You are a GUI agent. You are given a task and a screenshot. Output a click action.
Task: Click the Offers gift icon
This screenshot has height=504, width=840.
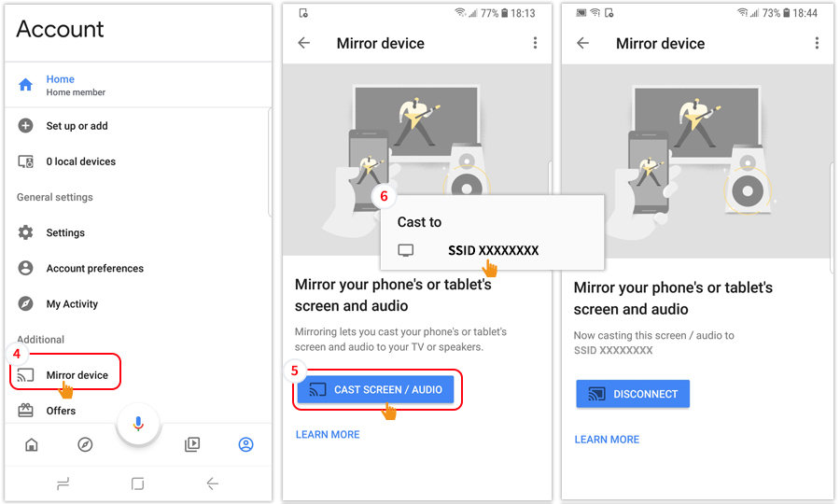[25, 411]
